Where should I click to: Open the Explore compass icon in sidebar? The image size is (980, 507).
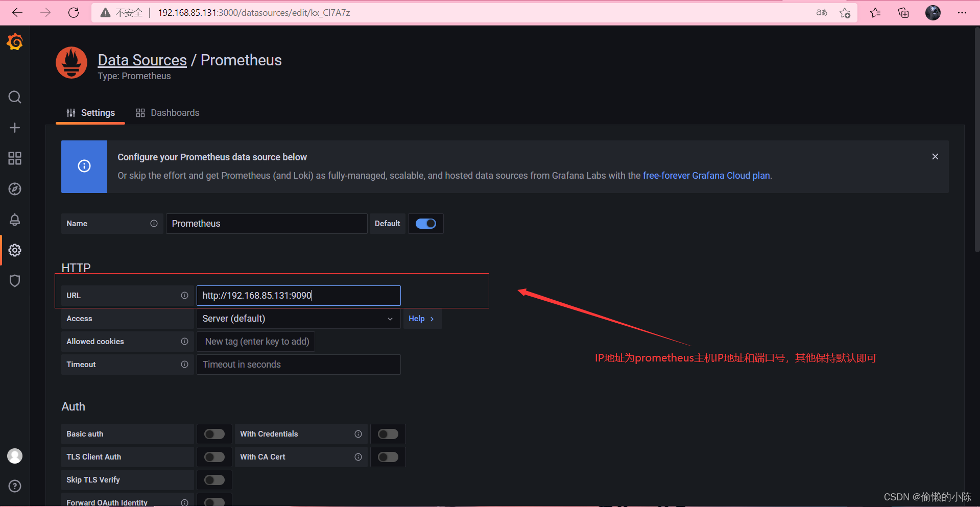point(15,189)
